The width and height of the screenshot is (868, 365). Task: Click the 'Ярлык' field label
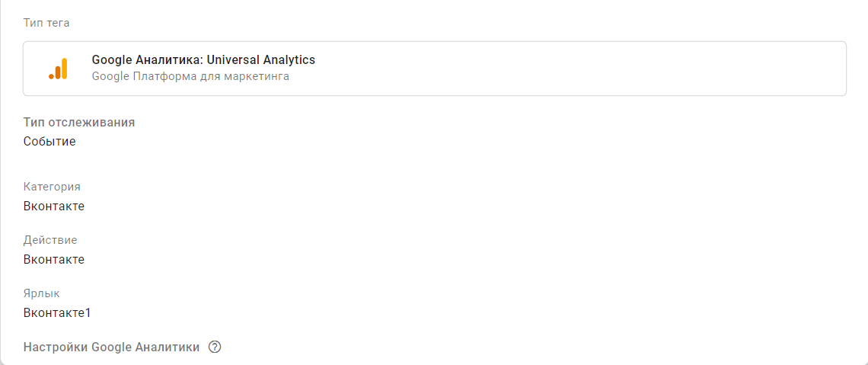click(x=41, y=293)
